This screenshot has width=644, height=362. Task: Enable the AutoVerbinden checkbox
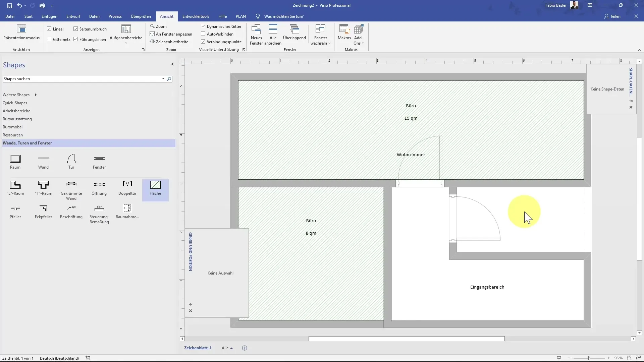point(203,34)
